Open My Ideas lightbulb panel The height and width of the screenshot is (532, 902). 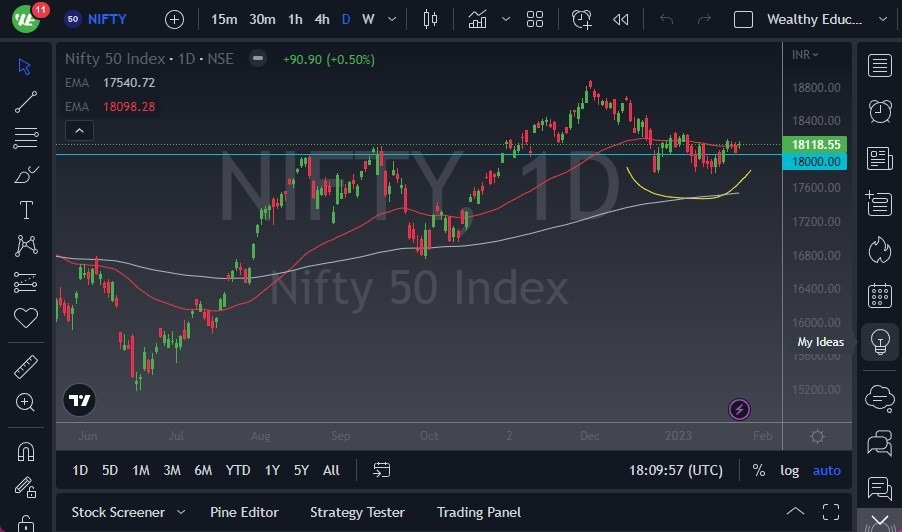point(880,342)
